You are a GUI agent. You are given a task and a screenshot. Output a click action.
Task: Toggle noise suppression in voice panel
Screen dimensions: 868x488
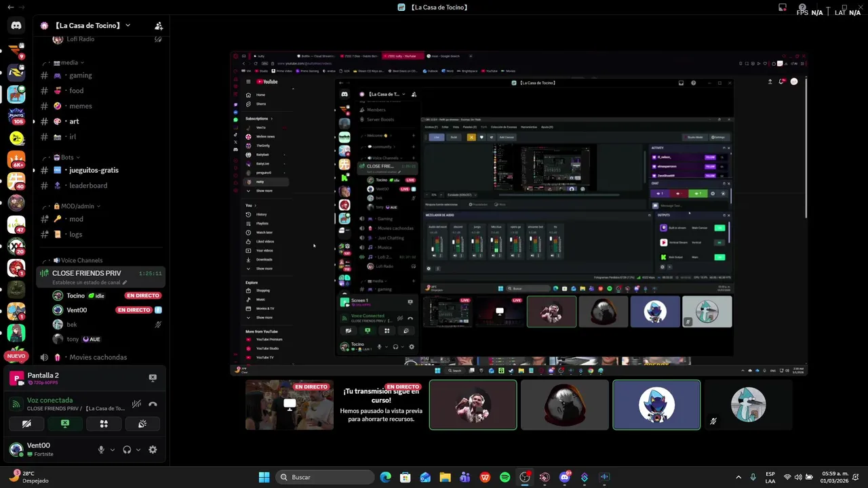[136, 404]
